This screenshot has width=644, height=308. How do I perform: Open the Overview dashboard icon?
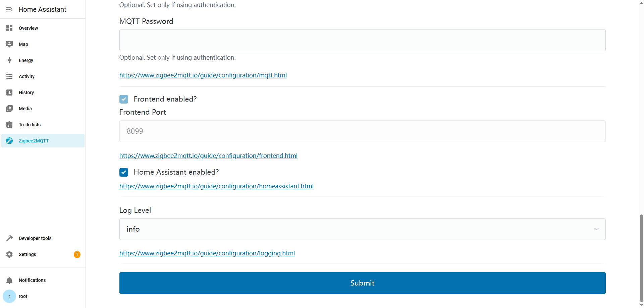9,28
